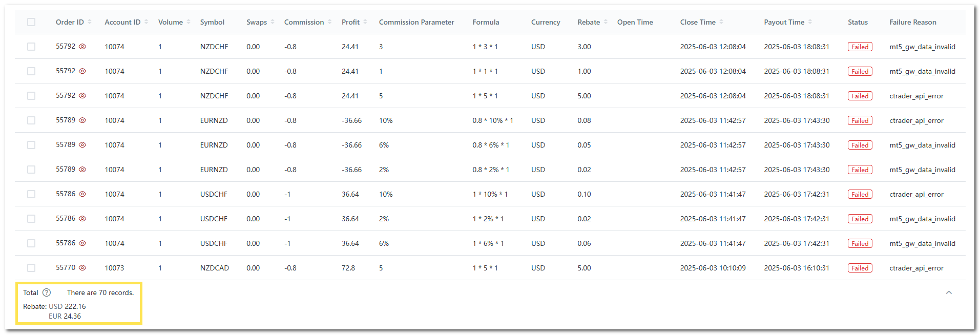Click the Account ID column sort arrows
The width and height of the screenshot is (980, 335).
pos(146,22)
